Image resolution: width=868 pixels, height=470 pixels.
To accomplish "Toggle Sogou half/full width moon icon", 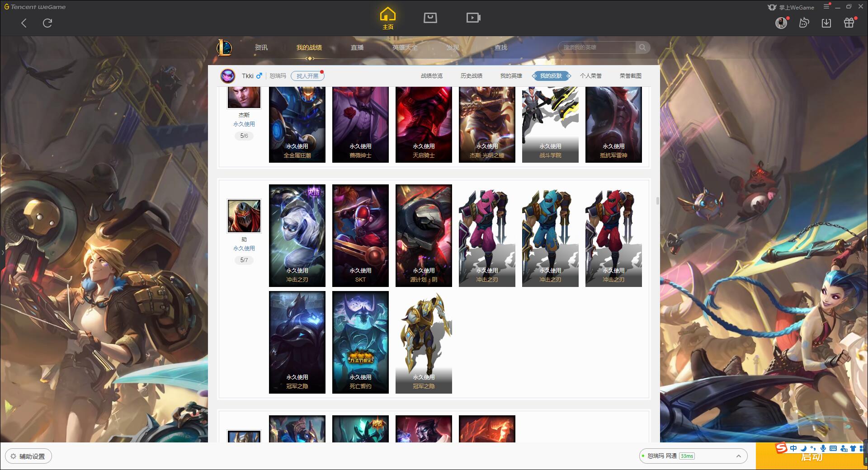I will (803, 448).
